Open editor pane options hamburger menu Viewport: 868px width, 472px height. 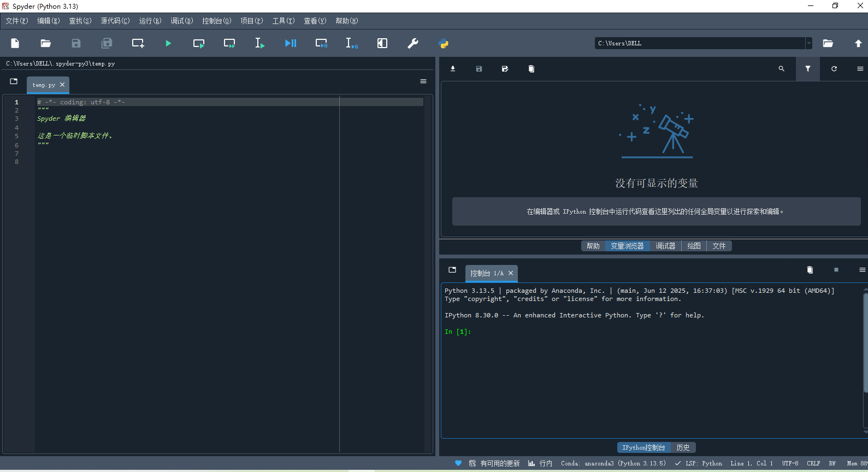point(423,81)
